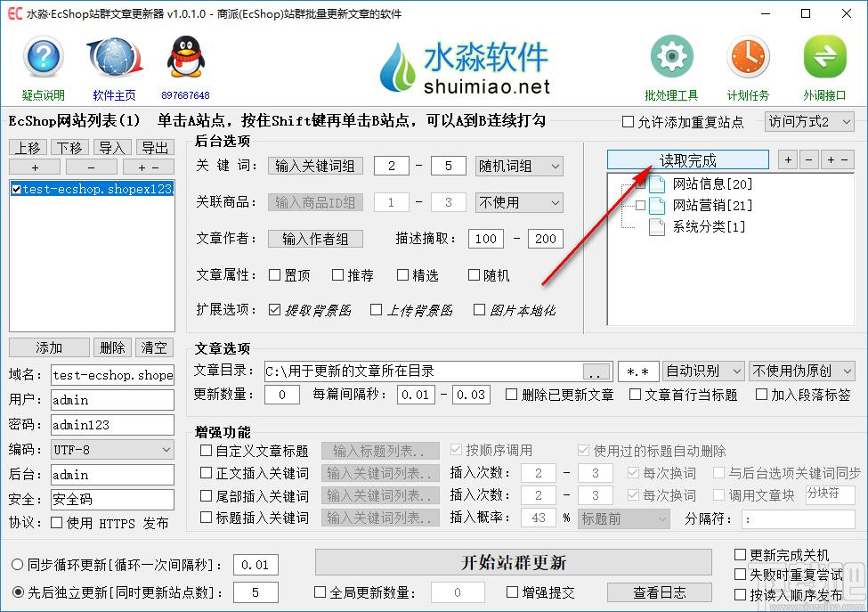Screen dimensions: 868x612
Task: Focus the 密码 admin123 input field
Action: 112,425
